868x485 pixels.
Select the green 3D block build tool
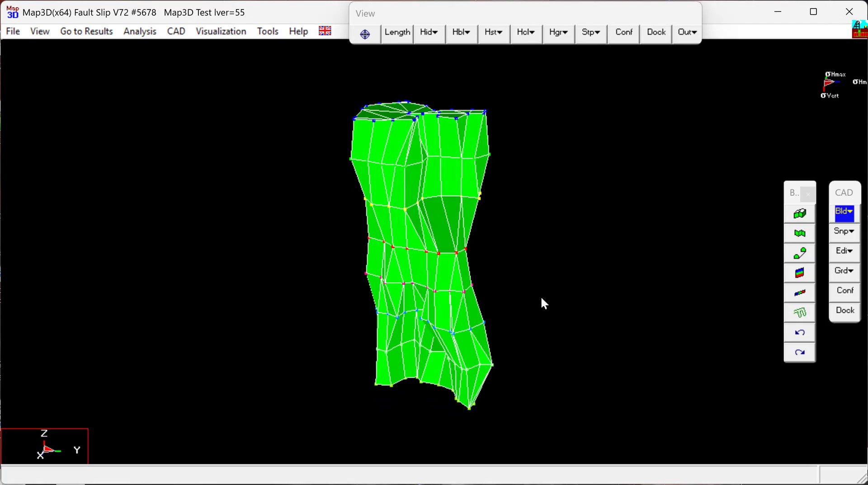(x=799, y=214)
